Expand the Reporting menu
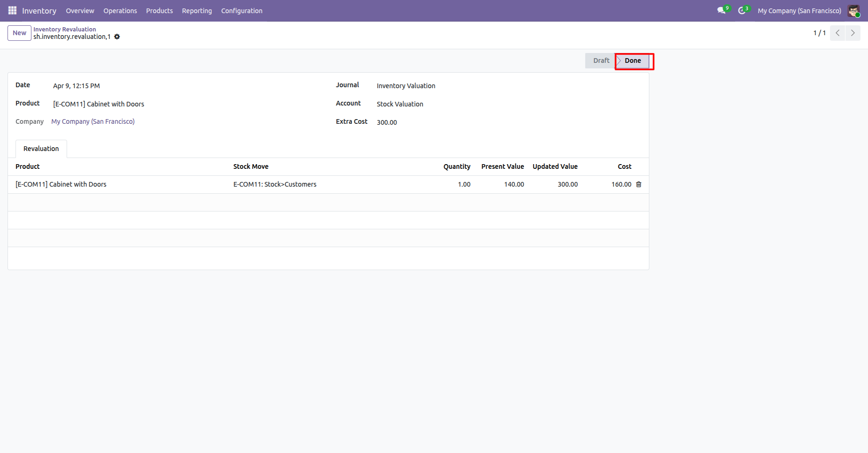 pyautogui.click(x=197, y=11)
